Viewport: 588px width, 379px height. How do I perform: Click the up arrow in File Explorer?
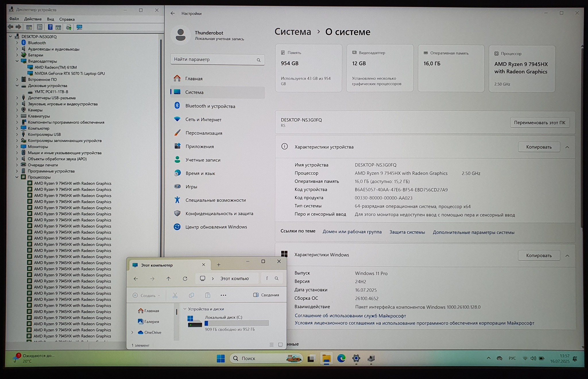169,279
